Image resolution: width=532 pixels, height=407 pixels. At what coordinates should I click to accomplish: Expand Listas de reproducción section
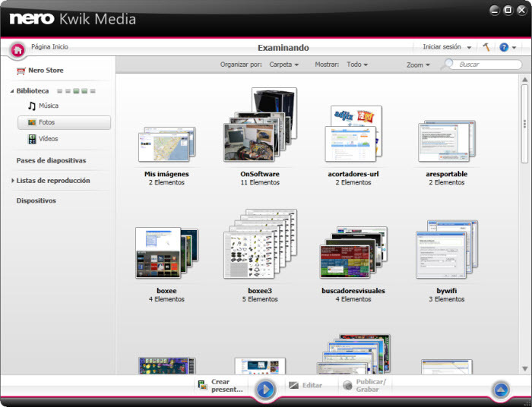click(13, 181)
